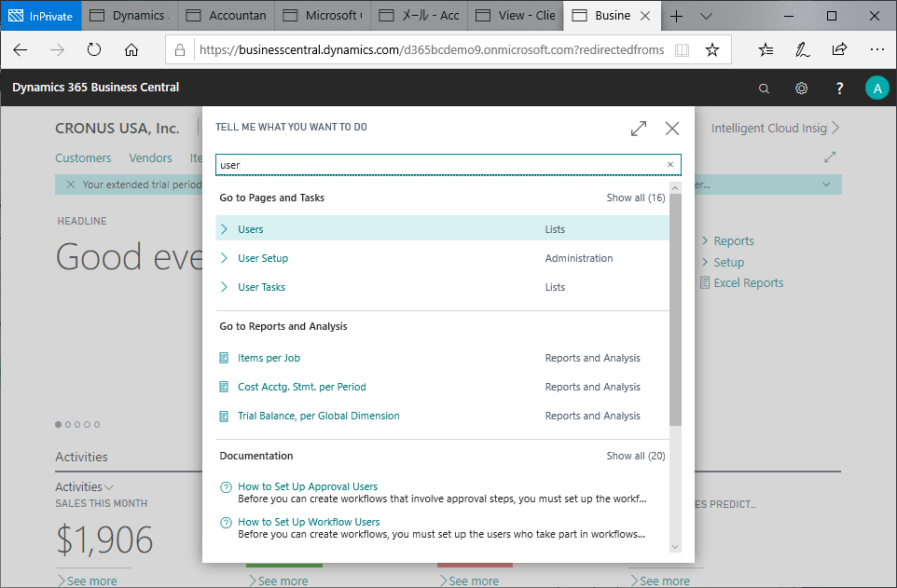Expand notification bar dropdown chevron
This screenshot has width=897, height=588.
(x=826, y=185)
